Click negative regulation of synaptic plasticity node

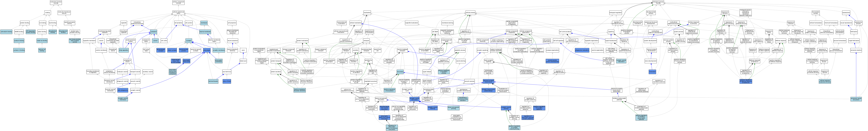(539, 108)
